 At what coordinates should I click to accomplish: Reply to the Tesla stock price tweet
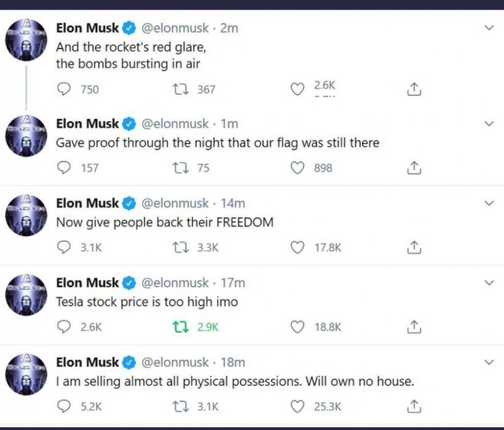pyautogui.click(x=65, y=327)
